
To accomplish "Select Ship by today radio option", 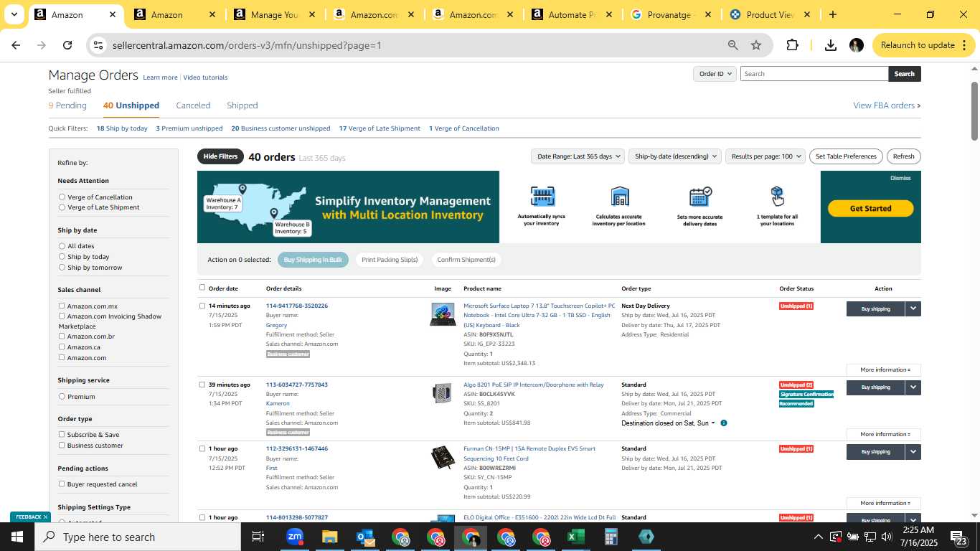I will pos(62,257).
